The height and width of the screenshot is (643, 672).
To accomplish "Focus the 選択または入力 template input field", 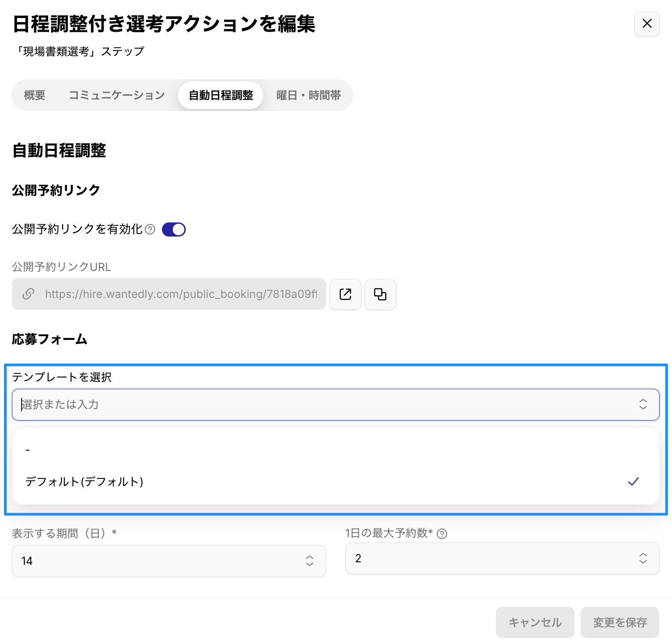I will pyautogui.click(x=309, y=404).
